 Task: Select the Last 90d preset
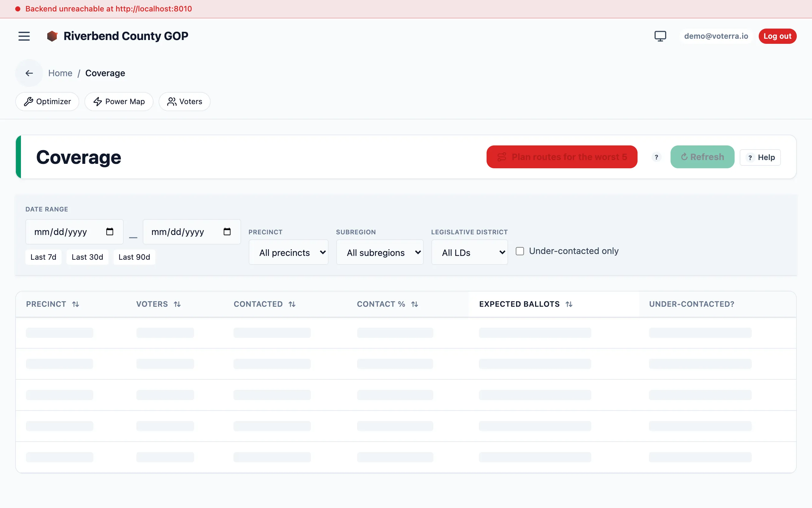[134, 257]
